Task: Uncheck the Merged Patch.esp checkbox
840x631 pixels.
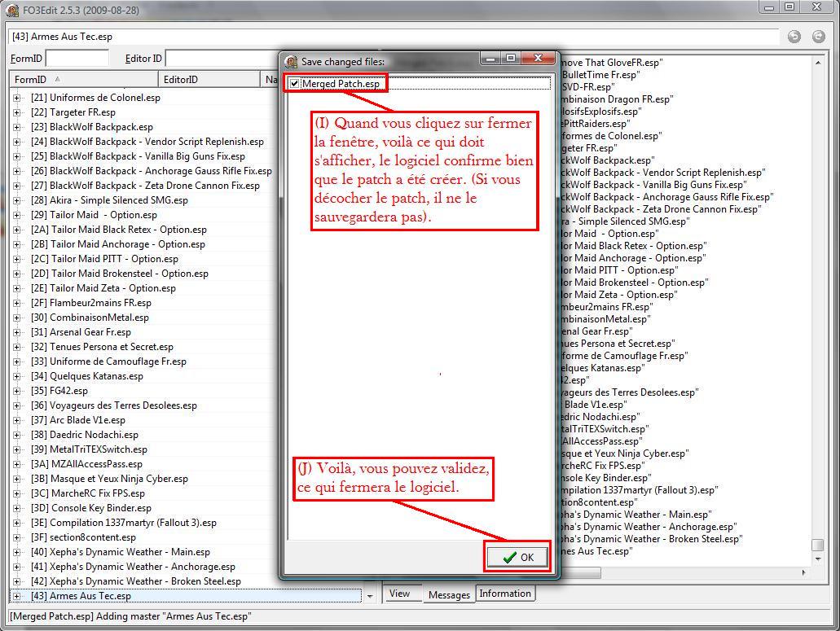Action: (x=295, y=83)
